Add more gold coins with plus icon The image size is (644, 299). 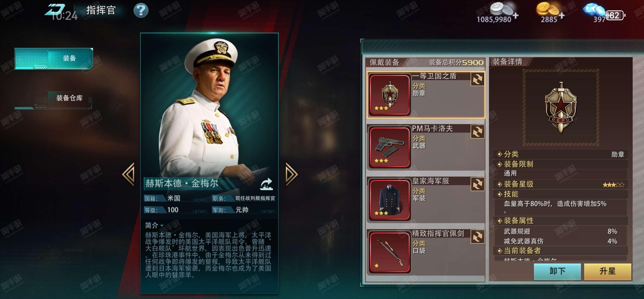562,16
